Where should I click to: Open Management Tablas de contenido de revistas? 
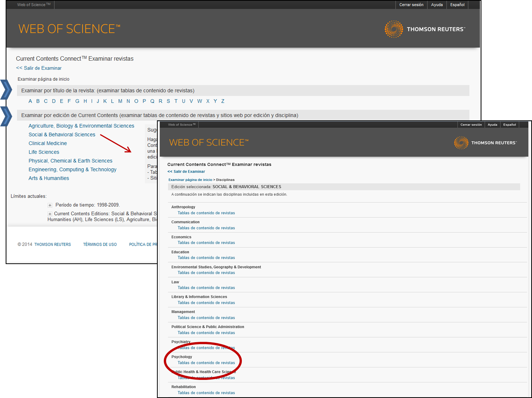[206, 318]
